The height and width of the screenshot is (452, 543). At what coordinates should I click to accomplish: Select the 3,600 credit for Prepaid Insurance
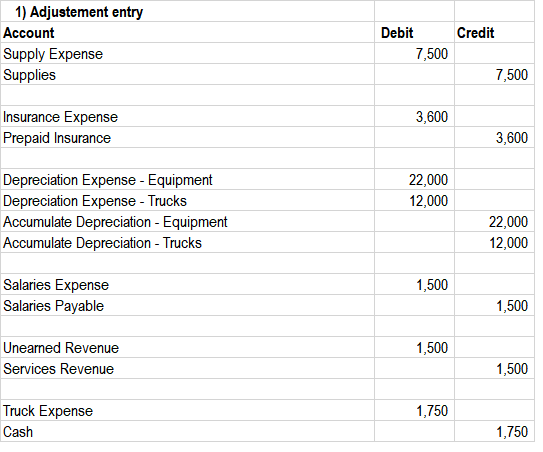(495, 138)
